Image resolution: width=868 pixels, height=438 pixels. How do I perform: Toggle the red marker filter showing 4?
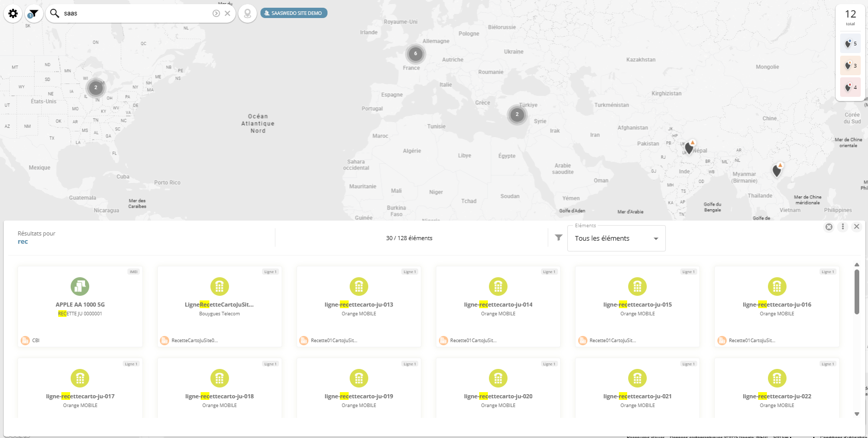(850, 87)
